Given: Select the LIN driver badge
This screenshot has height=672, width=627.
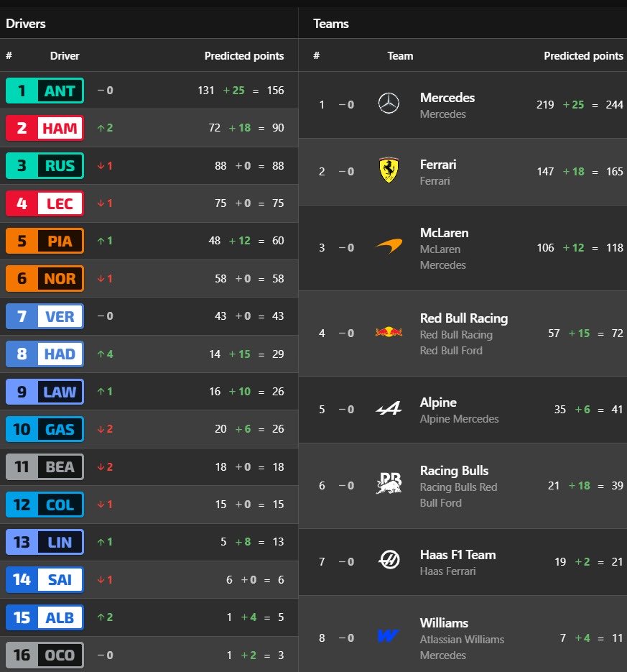Looking at the screenshot, I should tap(45, 542).
